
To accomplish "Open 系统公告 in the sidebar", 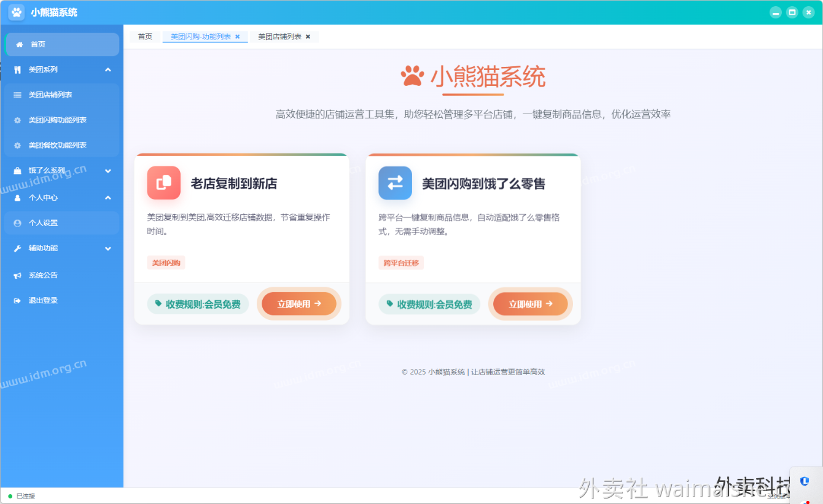I will pyautogui.click(x=61, y=276).
